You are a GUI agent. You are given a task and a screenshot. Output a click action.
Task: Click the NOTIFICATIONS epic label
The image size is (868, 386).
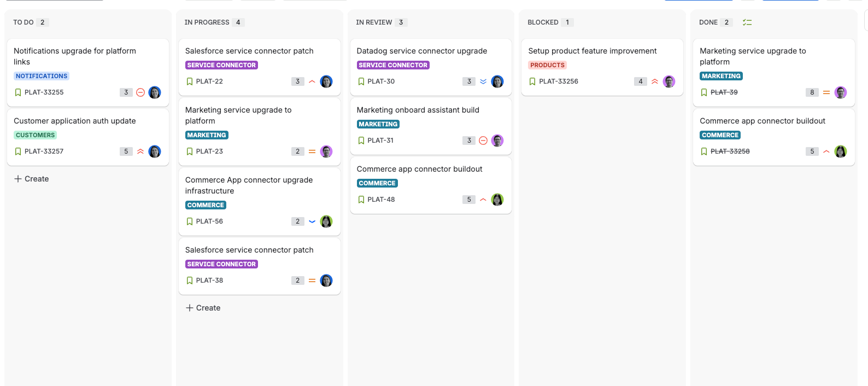[x=42, y=76]
